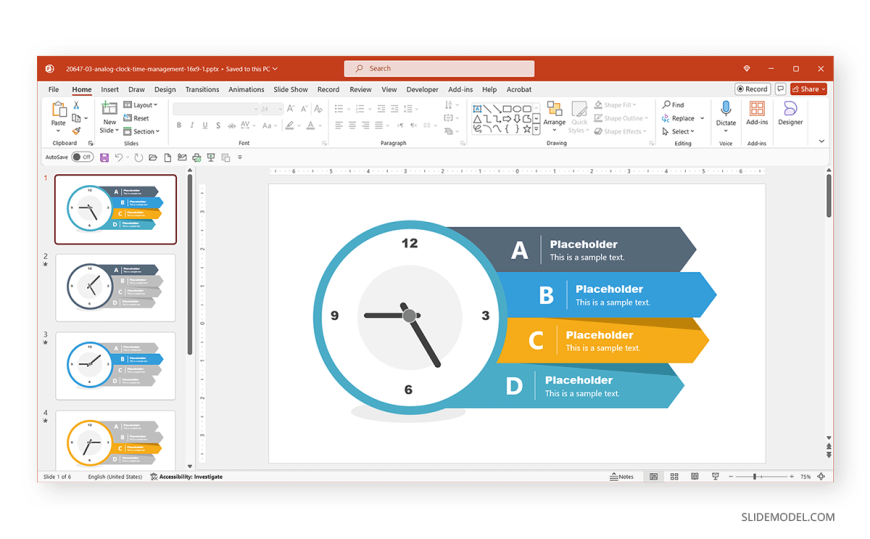870x539 pixels.
Task: Customize Quick Access Toolbar dropdown arrow
Action: pos(240,158)
